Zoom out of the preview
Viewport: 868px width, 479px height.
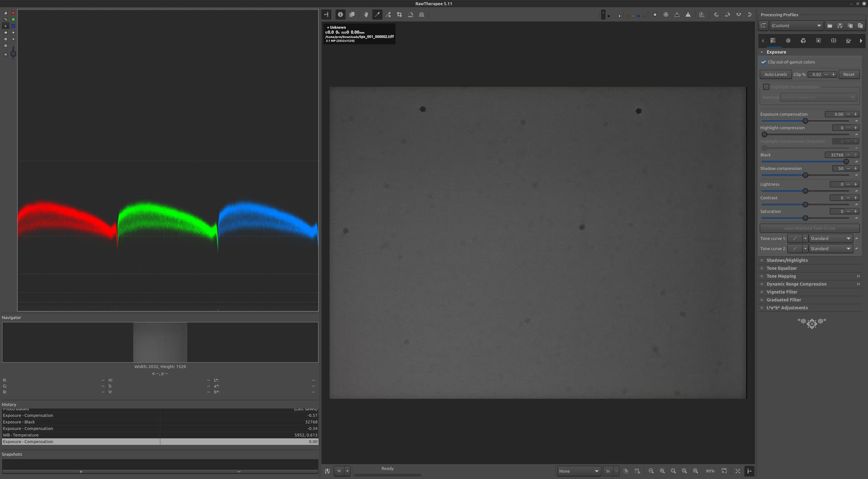point(651,471)
